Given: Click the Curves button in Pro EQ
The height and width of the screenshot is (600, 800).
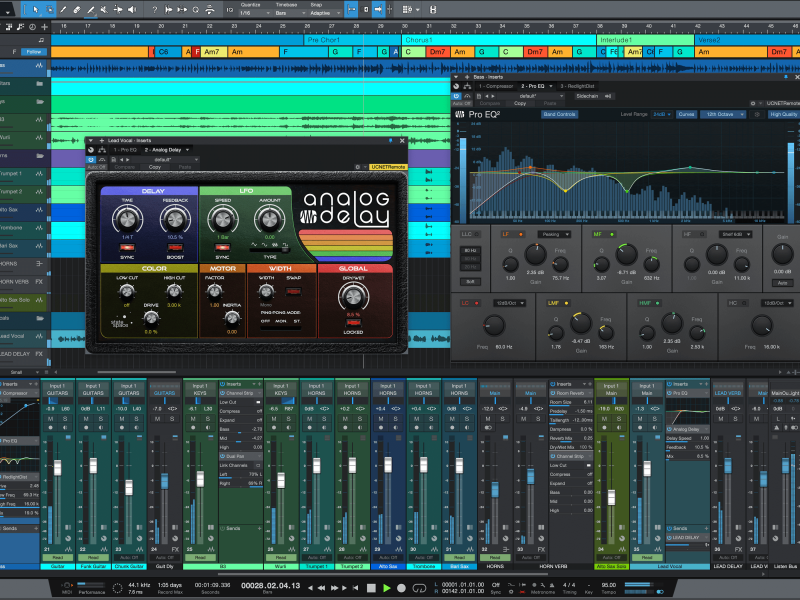Looking at the screenshot, I should click(x=686, y=114).
